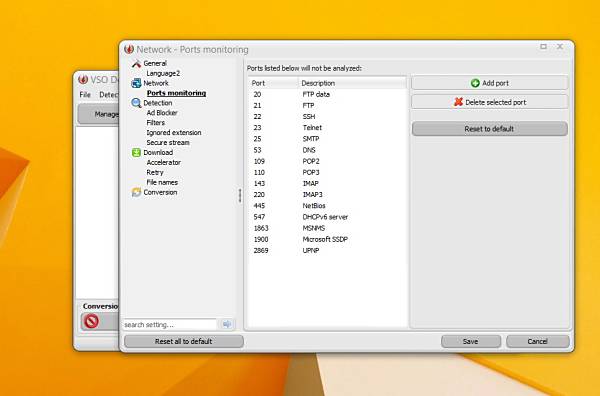Screen dimensions: 600x396
Task: Select port 1863 MSNMS row
Action: [x=327, y=228]
